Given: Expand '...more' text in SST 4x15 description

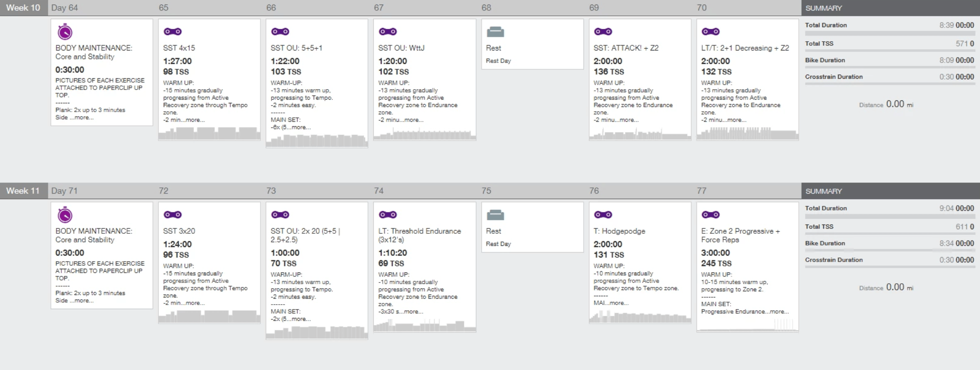Looking at the screenshot, I should [195, 120].
